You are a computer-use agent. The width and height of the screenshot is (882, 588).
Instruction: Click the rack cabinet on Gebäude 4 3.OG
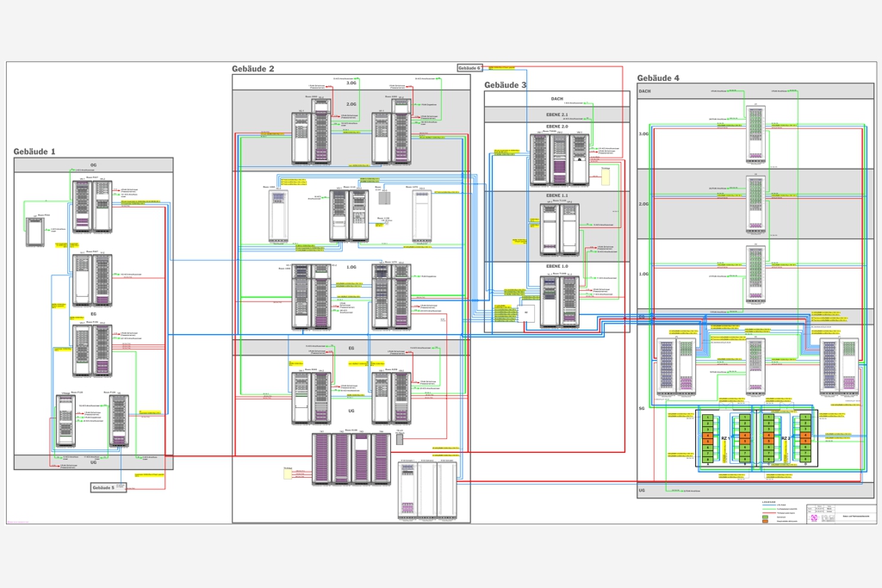click(x=755, y=134)
